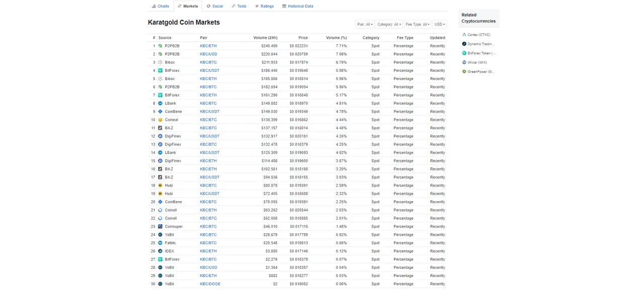Sort table by Volume (24h) column header

point(265,38)
